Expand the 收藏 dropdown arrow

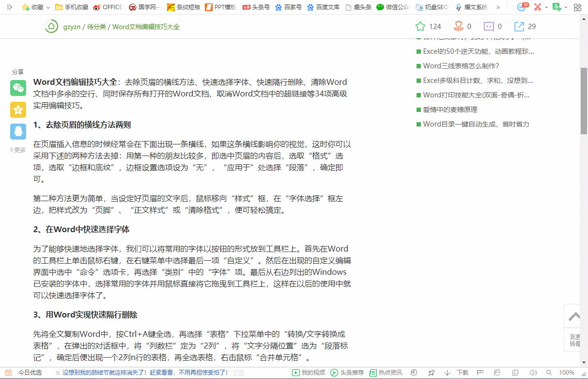[48, 7]
